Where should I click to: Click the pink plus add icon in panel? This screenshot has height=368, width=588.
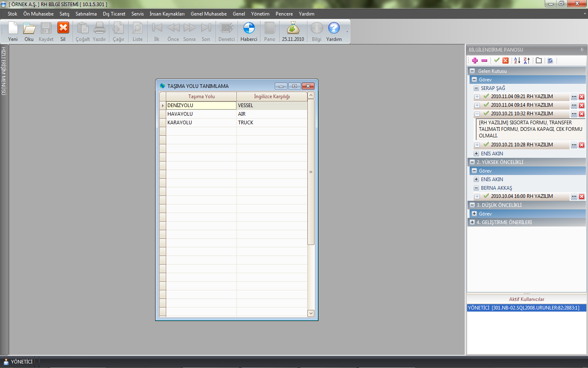tap(475, 61)
